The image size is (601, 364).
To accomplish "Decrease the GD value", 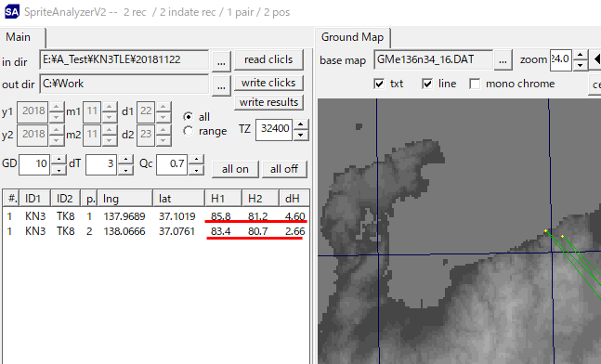I will pos(59,170).
